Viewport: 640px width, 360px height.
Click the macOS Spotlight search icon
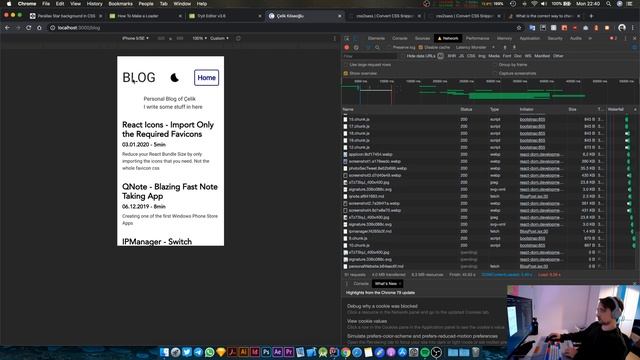(609, 4)
